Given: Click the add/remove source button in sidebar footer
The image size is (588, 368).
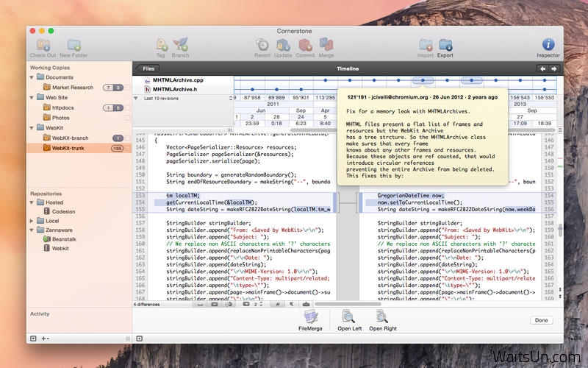Looking at the screenshot, I should [45, 339].
